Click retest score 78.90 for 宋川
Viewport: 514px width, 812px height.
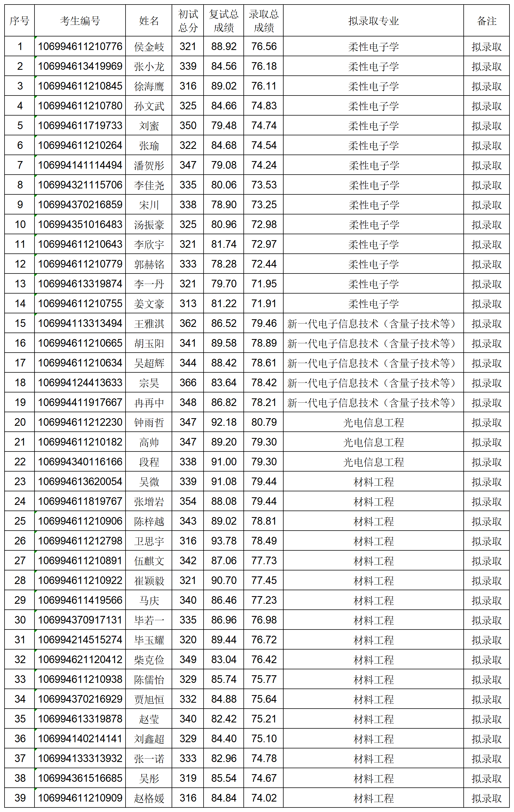223,205
